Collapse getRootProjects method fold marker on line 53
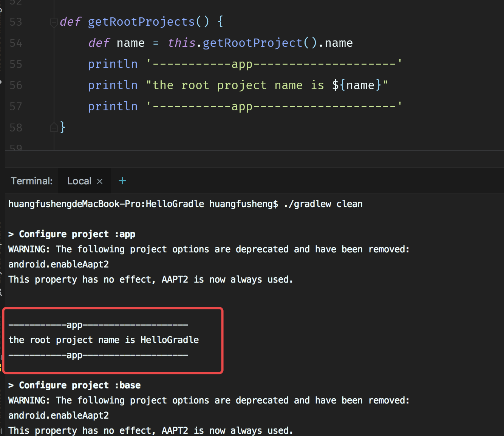The image size is (504, 436). pos(54,22)
